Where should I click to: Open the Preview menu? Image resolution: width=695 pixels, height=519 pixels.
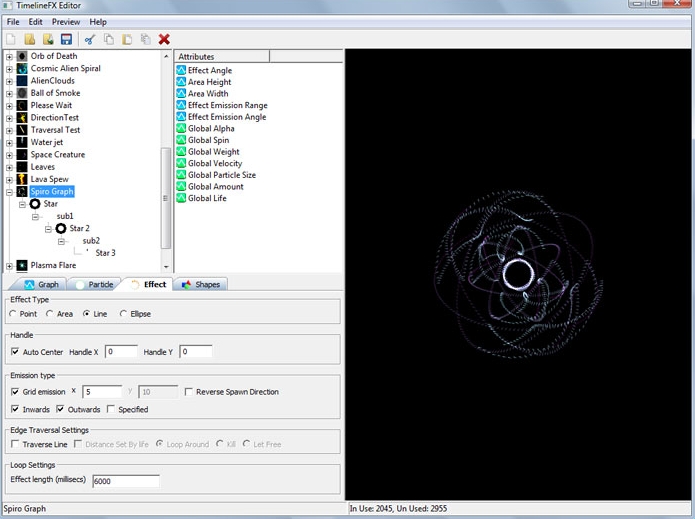click(x=66, y=22)
